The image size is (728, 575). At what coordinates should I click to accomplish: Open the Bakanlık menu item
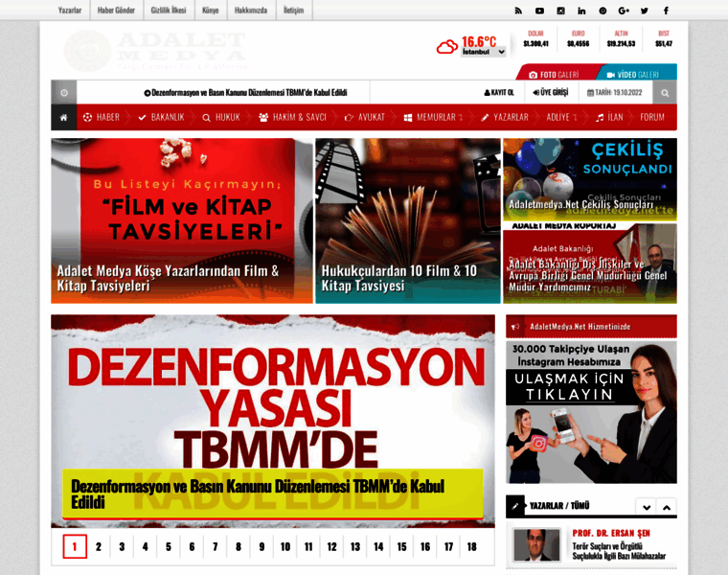tap(161, 118)
